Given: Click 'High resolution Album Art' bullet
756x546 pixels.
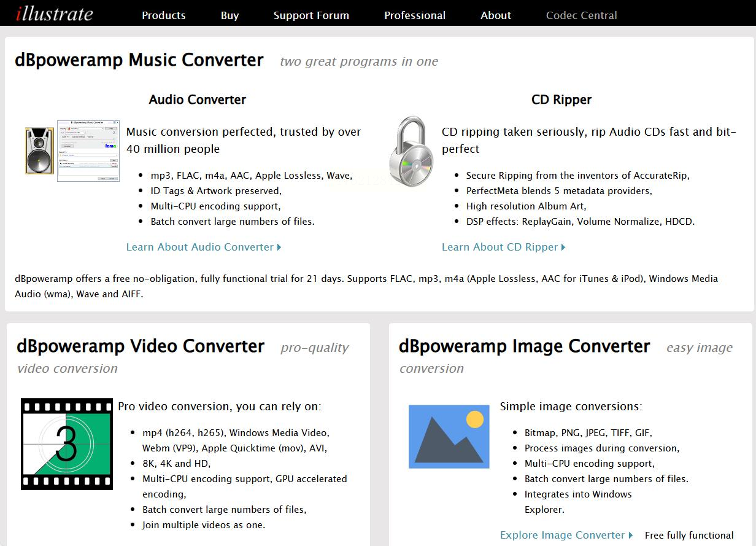Looking at the screenshot, I should tap(526, 206).
